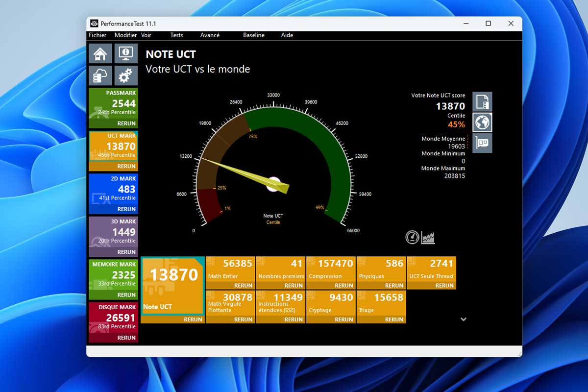The width and height of the screenshot is (588, 392).
Task: Rerun the Triage test
Action: 394,319
